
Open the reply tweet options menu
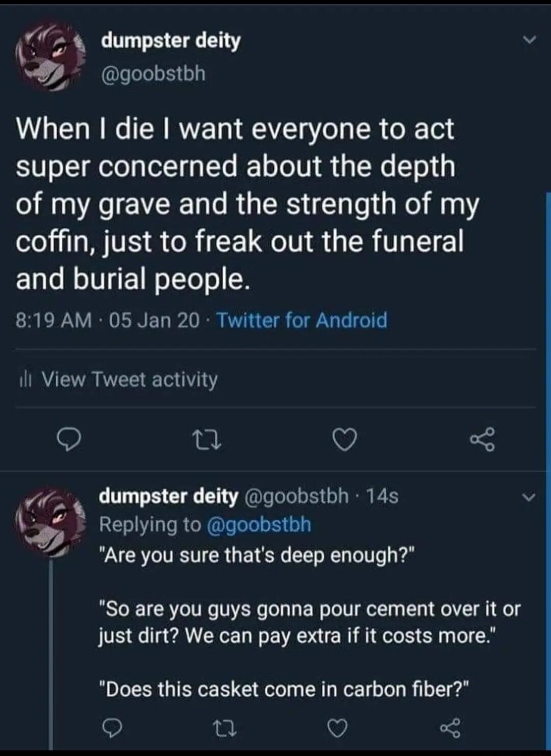coord(529,496)
